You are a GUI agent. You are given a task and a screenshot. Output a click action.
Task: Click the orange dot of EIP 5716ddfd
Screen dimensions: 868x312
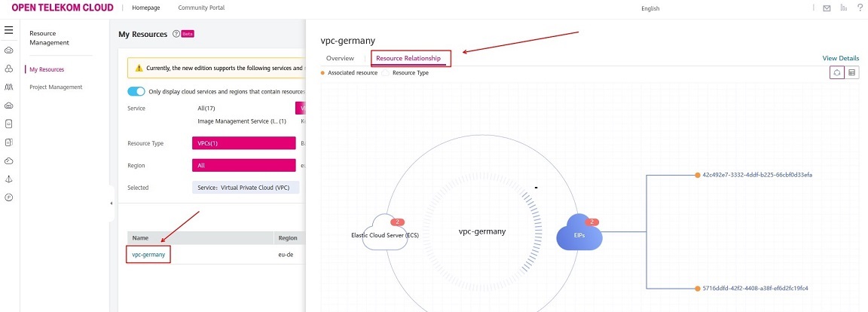698,288
